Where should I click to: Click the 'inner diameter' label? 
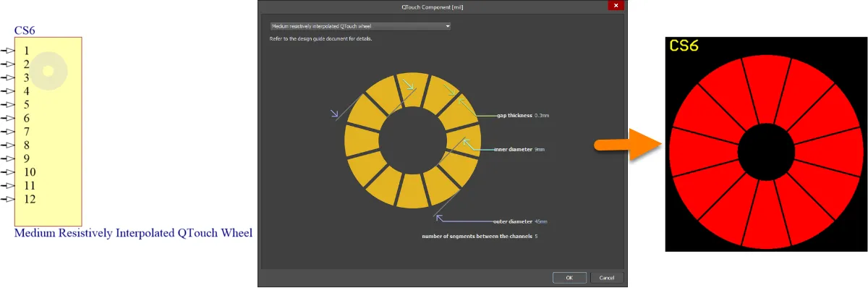click(x=513, y=150)
